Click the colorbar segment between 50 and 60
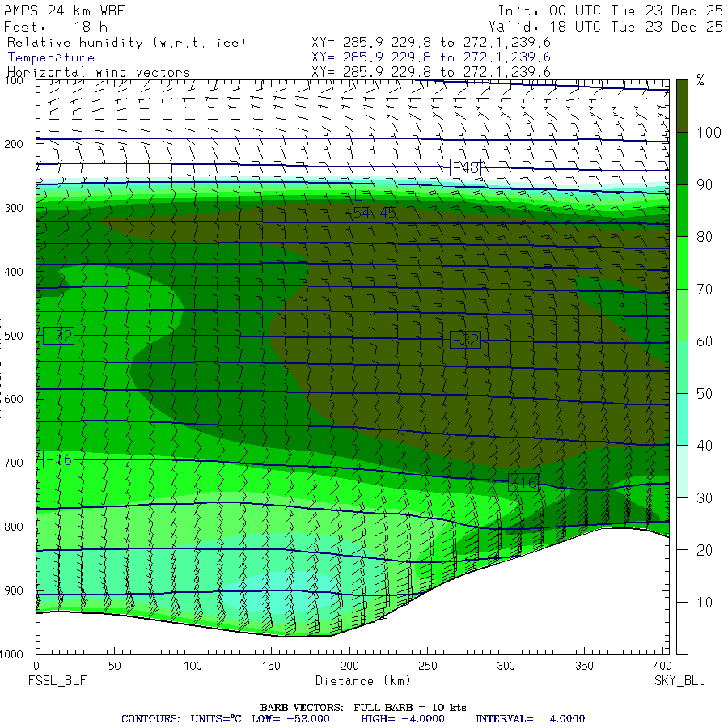Image resolution: width=728 pixels, height=728 pixels. tap(682, 367)
